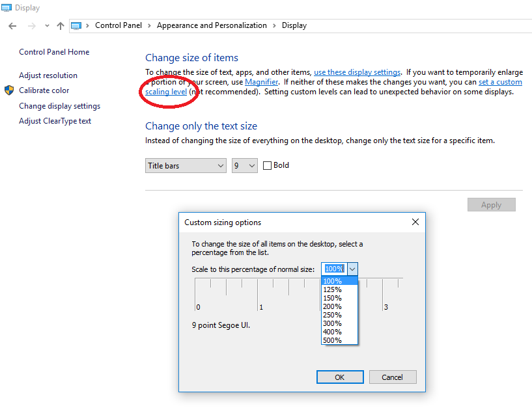
Task: Select 100% from the scale list
Action: pyautogui.click(x=339, y=281)
